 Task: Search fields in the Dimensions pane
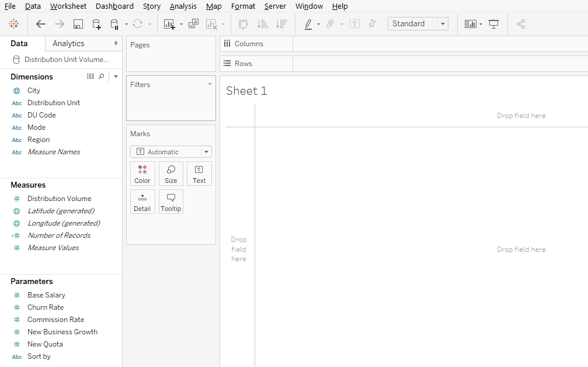point(102,76)
